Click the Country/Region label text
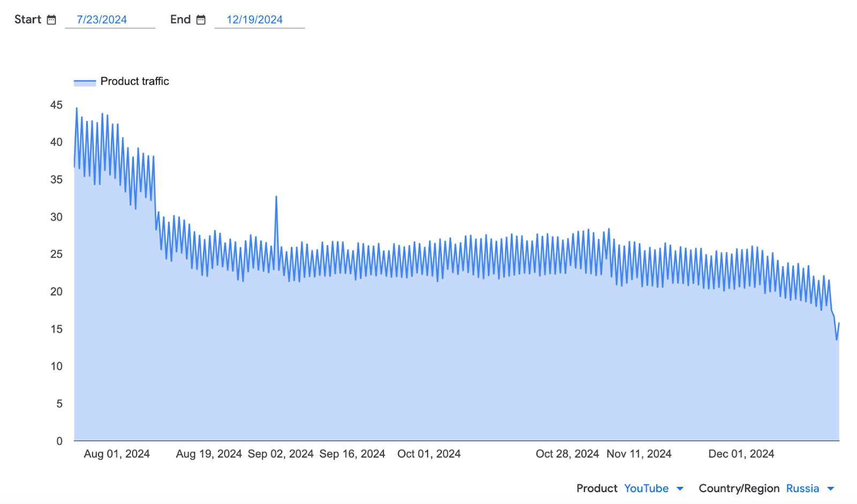Screen dimensions: 857x504 coord(739,488)
